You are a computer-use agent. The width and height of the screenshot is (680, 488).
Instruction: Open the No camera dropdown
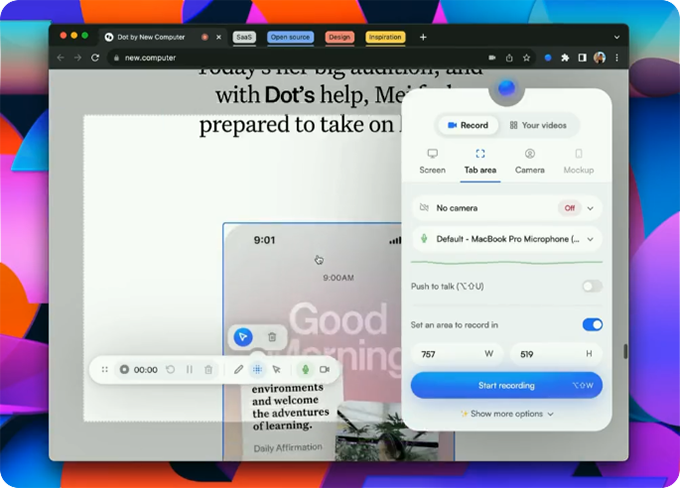point(507,208)
